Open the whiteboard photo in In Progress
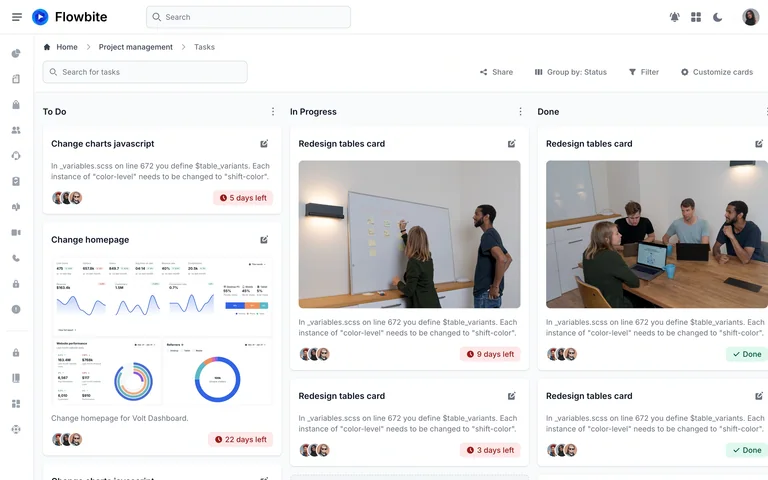The width and height of the screenshot is (768, 480). 409,234
